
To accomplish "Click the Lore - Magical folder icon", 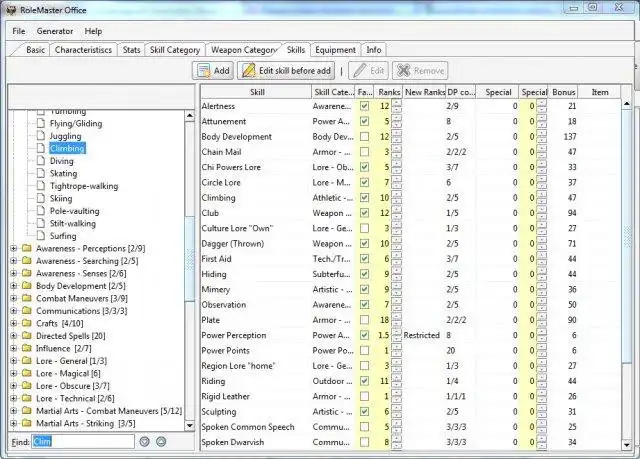I will [x=27, y=373].
